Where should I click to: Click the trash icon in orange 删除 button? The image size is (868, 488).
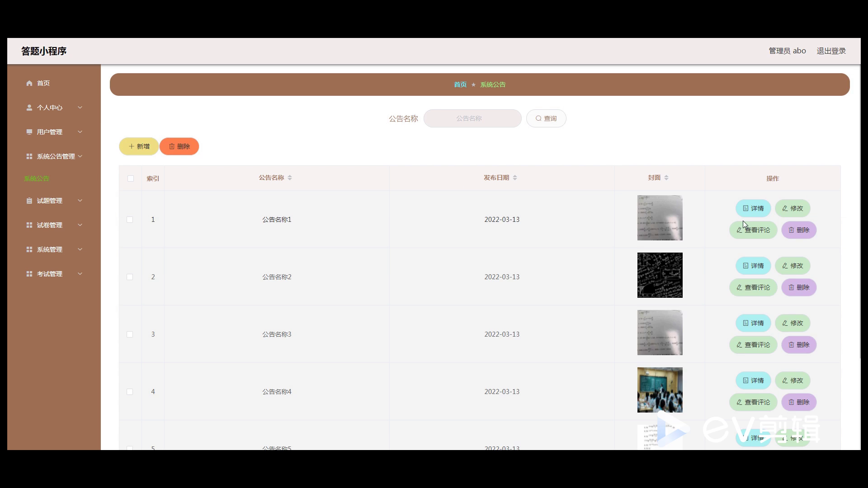pyautogui.click(x=172, y=146)
